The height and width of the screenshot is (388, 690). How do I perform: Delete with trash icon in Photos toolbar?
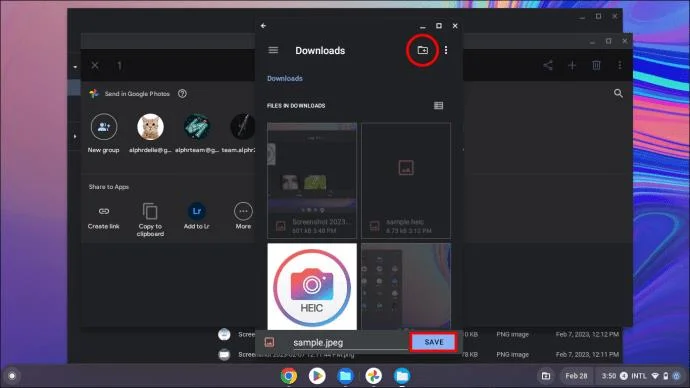596,66
